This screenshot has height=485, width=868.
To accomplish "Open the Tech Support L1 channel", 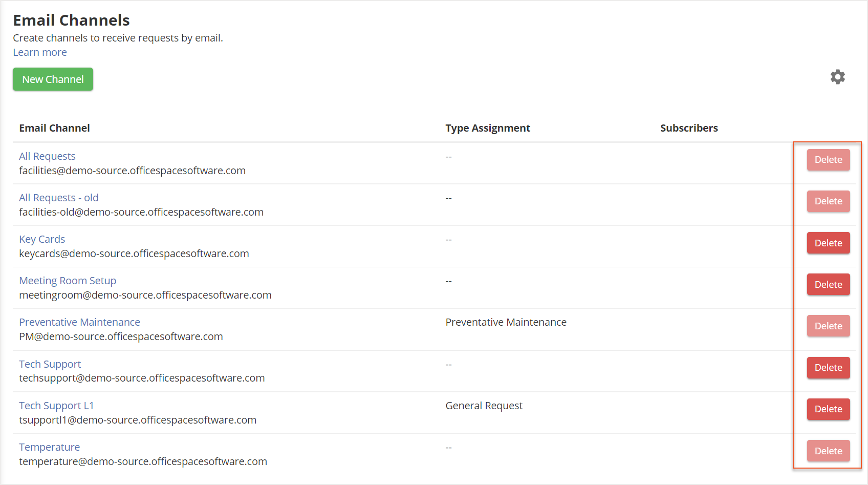I will 56,406.
